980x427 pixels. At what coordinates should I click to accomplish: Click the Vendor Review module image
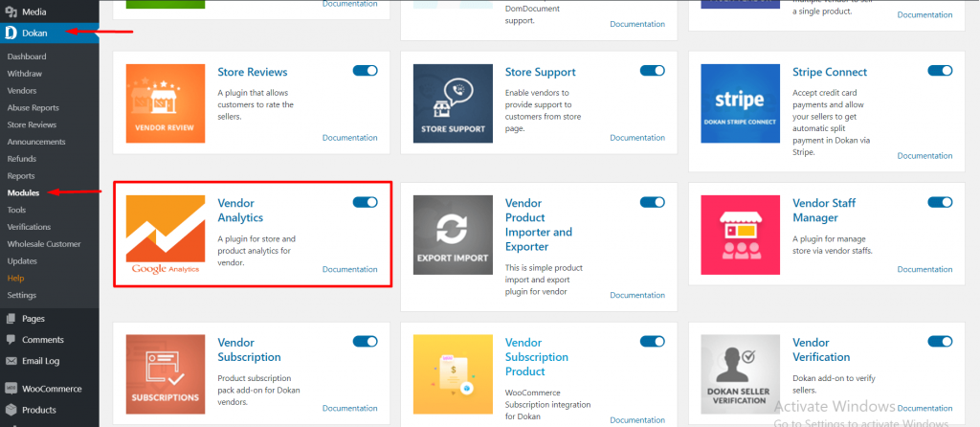[166, 103]
